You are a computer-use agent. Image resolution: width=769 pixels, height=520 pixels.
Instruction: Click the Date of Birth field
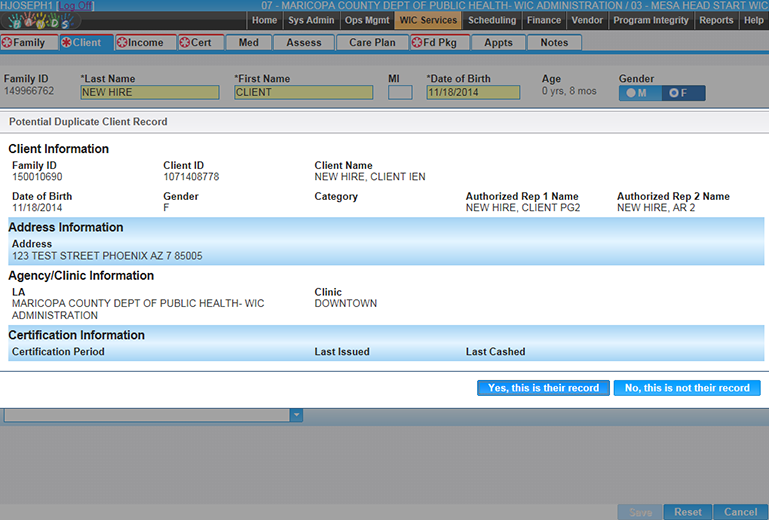(472, 93)
